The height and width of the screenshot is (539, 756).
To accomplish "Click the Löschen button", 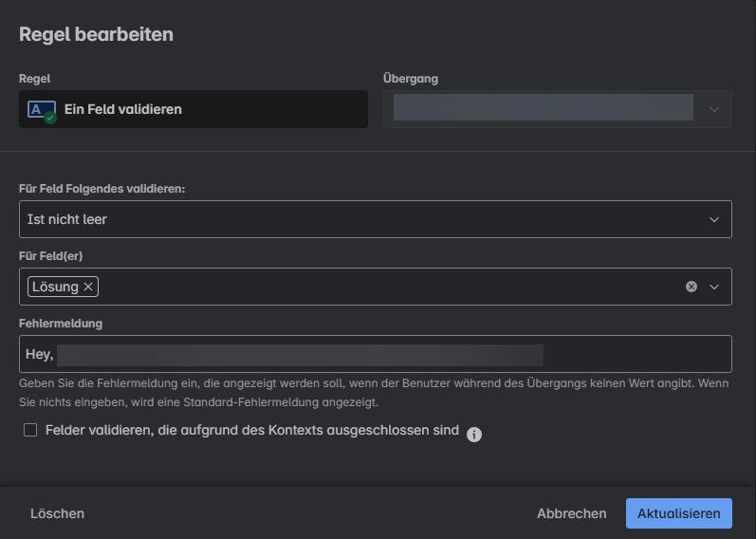I will pos(57,513).
